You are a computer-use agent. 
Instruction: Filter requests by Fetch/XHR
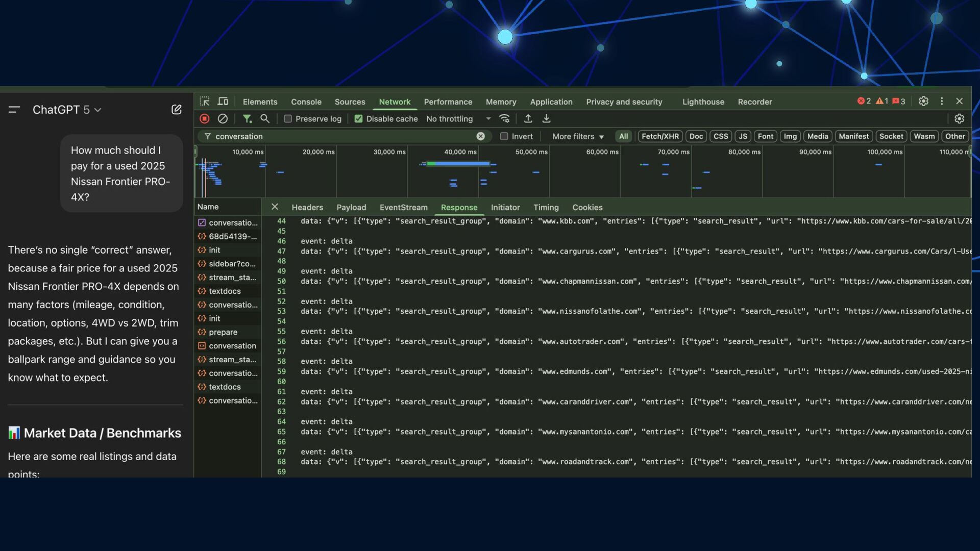click(660, 136)
